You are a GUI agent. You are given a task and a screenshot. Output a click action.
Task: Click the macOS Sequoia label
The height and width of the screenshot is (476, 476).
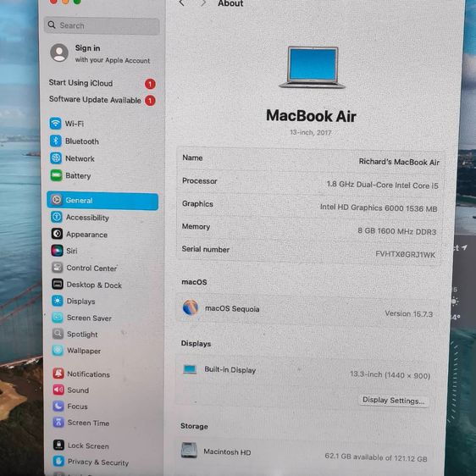(232, 308)
